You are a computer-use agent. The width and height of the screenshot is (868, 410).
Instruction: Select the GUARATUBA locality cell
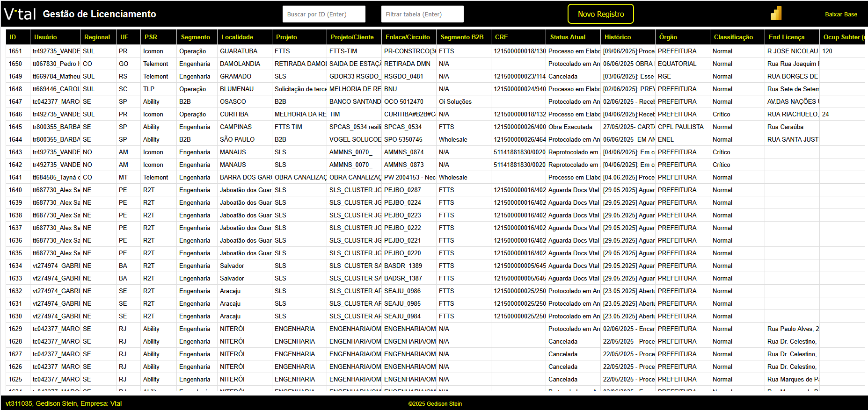tap(239, 51)
